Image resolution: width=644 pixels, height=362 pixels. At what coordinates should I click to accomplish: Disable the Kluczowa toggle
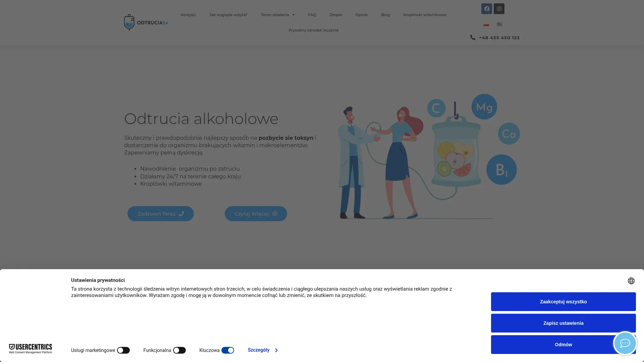(228, 350)
